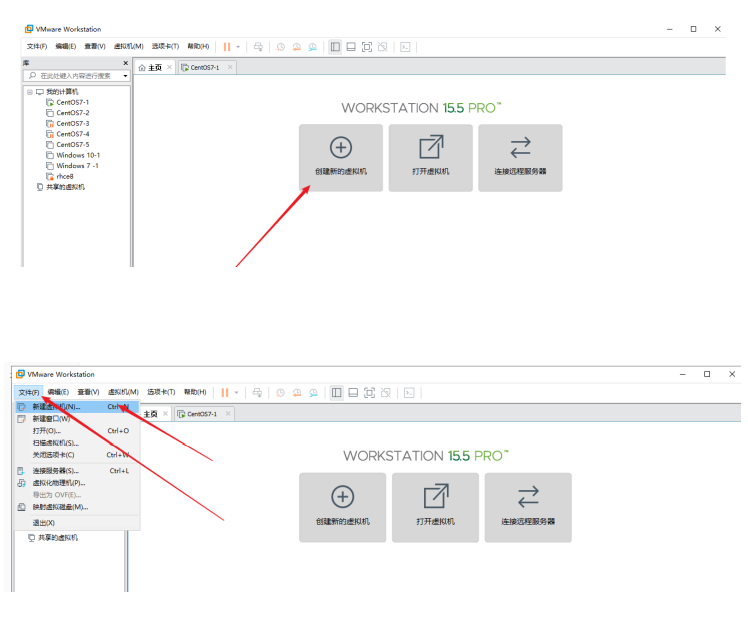Close CentOS7-1 tab in the library-panel window

(230, 67)
